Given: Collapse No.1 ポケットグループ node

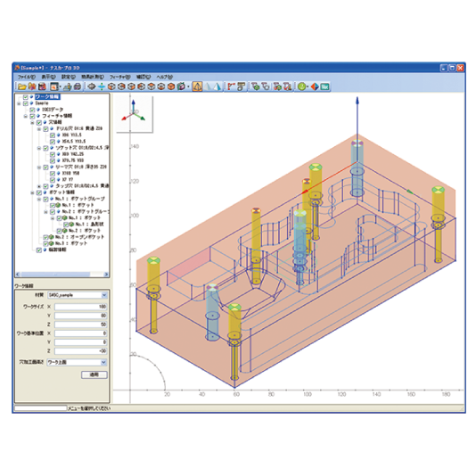Looking at the screenshot, I should [39, 199].
